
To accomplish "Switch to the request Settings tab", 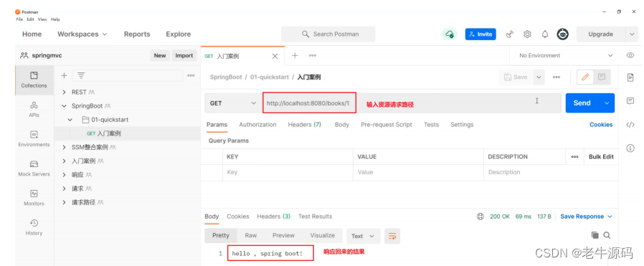I will point(462,124).
